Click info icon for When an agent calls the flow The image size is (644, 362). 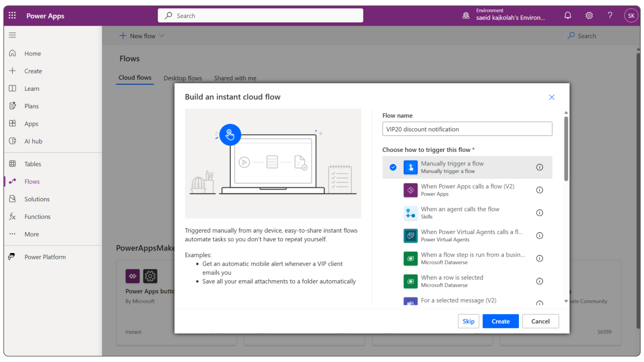pos(540,213)
